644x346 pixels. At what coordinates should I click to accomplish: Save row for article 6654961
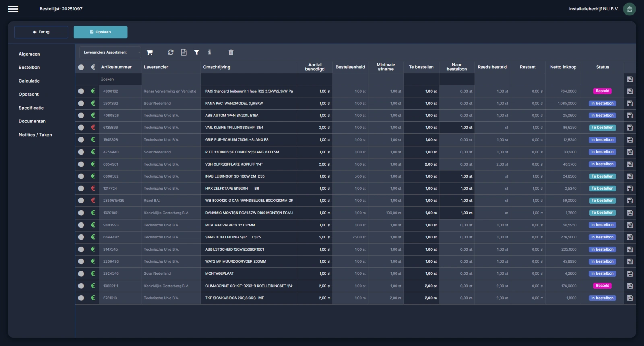pyautogui.click(x=630, y=164)
